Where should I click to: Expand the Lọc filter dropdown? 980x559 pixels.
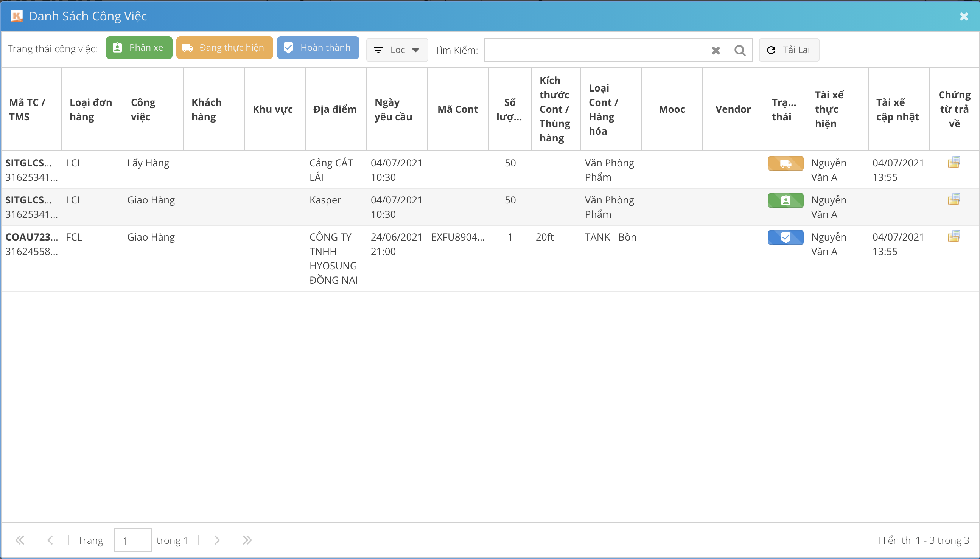click(x=397, y=50)
